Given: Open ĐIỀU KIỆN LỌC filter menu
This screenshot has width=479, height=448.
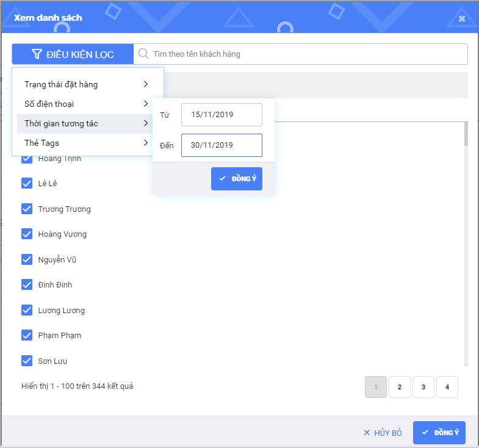Looking at the screenshot, I should pyautogui.click(x=73, y=54).
